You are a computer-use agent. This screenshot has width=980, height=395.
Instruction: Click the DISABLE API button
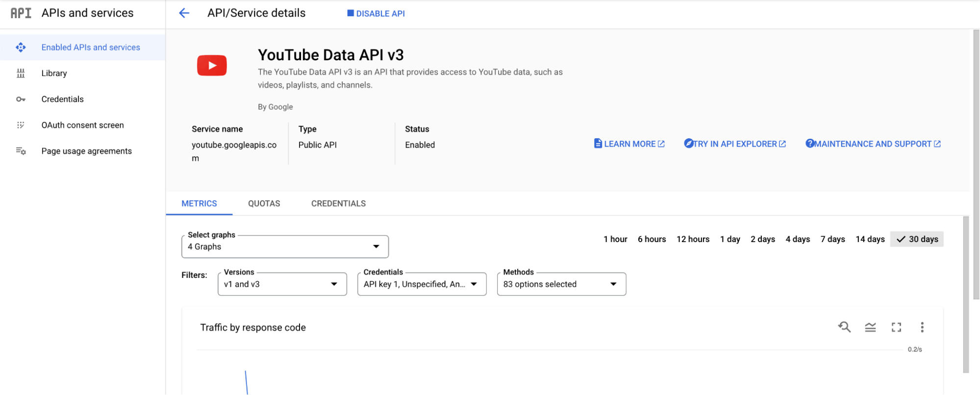click(x=376, y=14)
